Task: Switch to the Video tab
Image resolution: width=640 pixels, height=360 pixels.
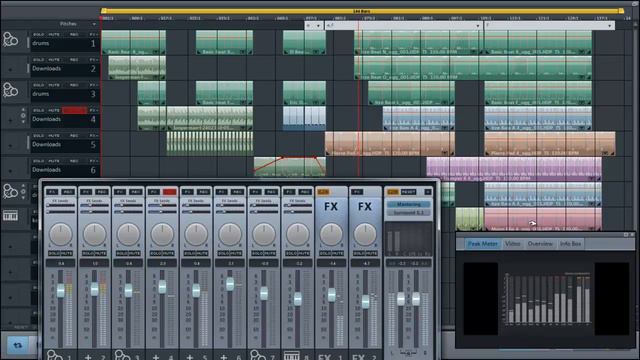Action: click(x=512, y=244)
